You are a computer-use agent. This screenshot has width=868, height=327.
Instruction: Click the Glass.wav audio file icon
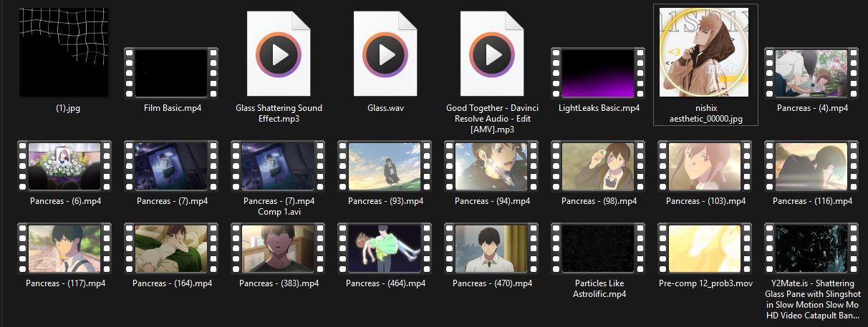[x=386, y=54]
